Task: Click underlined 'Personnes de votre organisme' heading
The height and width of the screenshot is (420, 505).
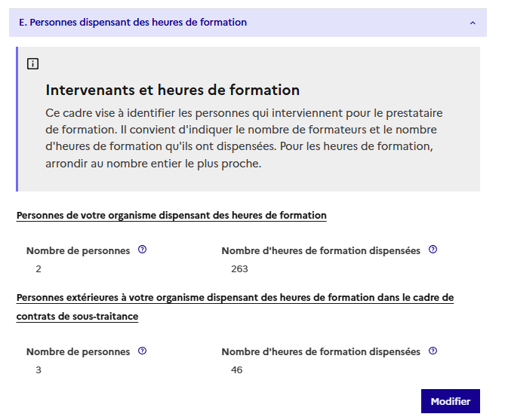Action: (171, 216)
